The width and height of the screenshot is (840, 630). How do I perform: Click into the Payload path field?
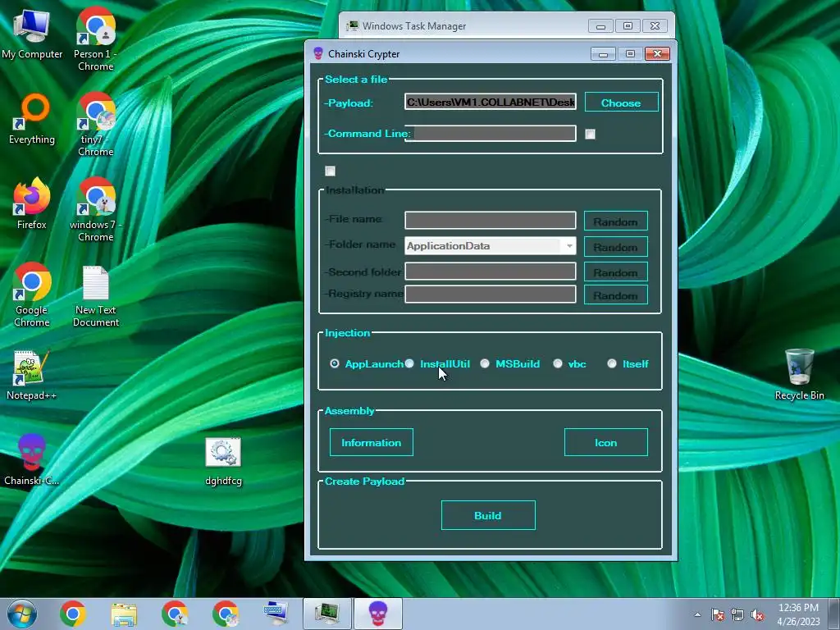tap(491, 102)
